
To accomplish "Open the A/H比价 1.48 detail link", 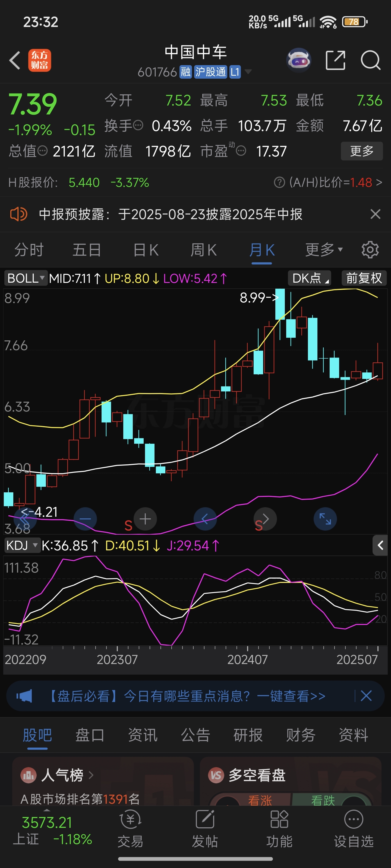I will [335, 183].
